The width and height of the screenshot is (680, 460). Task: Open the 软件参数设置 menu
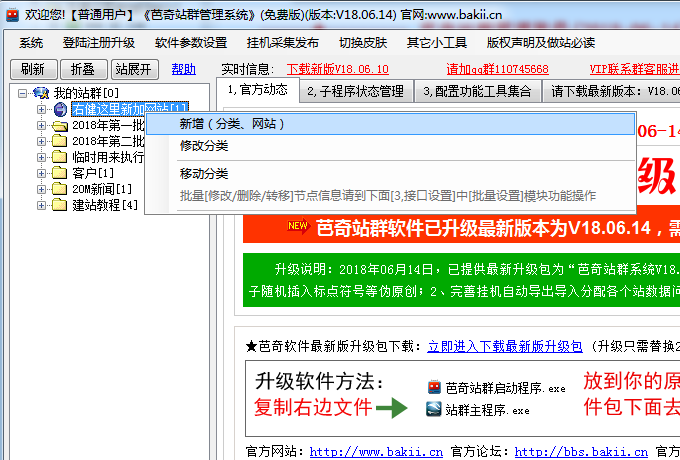tap(191, 42)
